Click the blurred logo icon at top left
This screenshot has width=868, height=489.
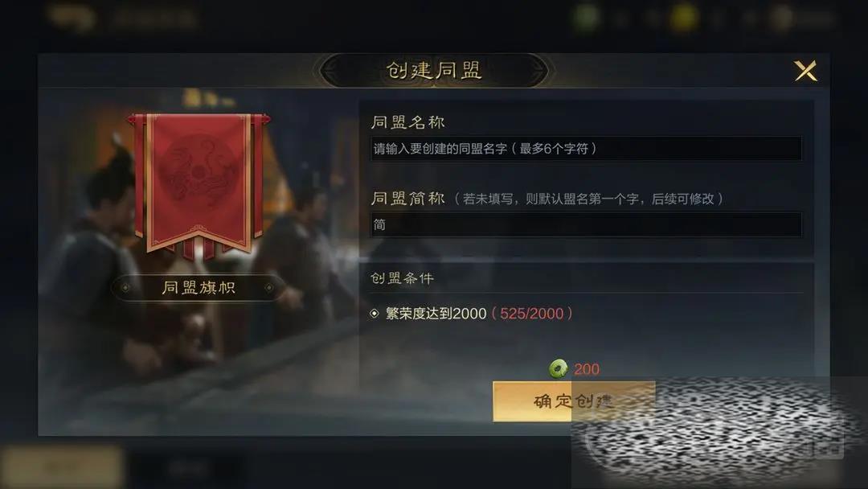coord(71,17)
